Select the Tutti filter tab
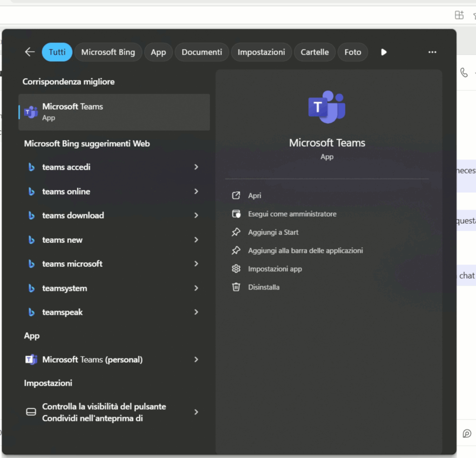Screen dimensions: 476x458 coord(57,52)
